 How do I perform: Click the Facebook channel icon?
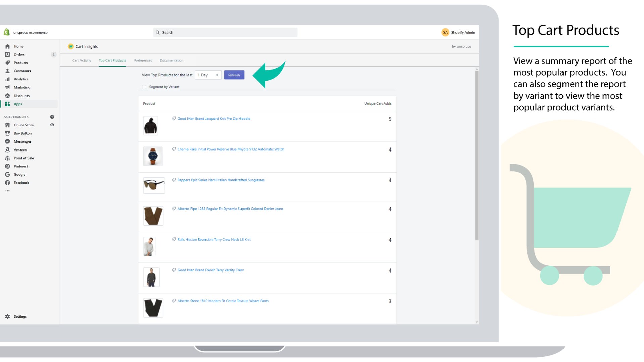7,183
